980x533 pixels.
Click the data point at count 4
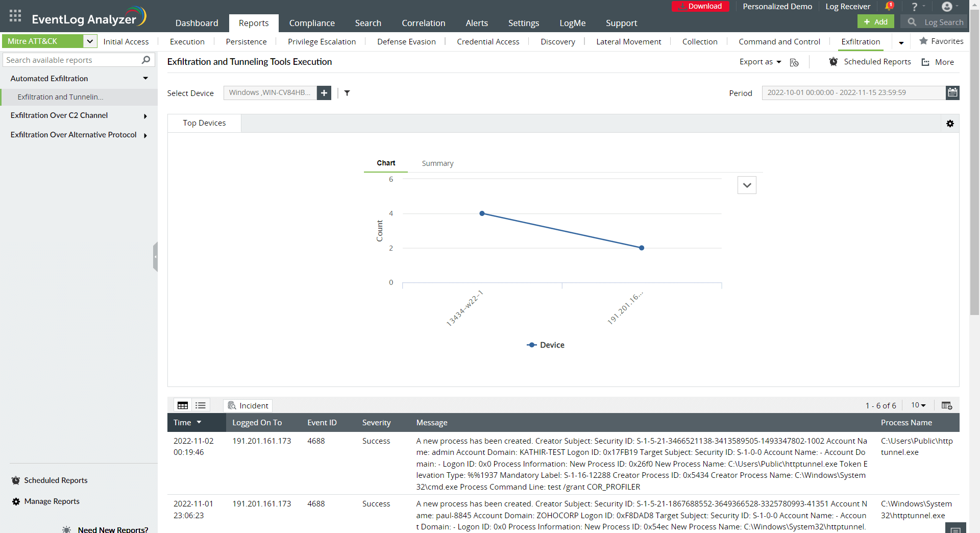click(x=482, y=213)
